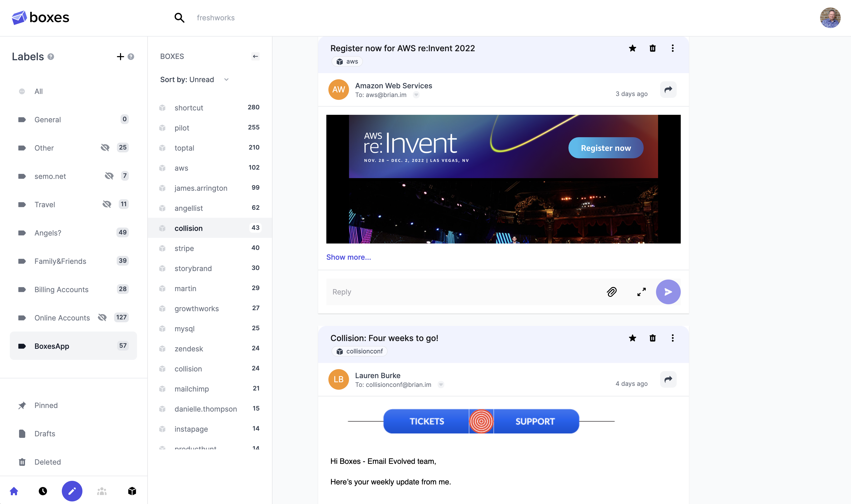The width and height of the screenshot is (851, 504).
Task: Expand recipients for aws@brian.im
Action: tap(416, 95)
